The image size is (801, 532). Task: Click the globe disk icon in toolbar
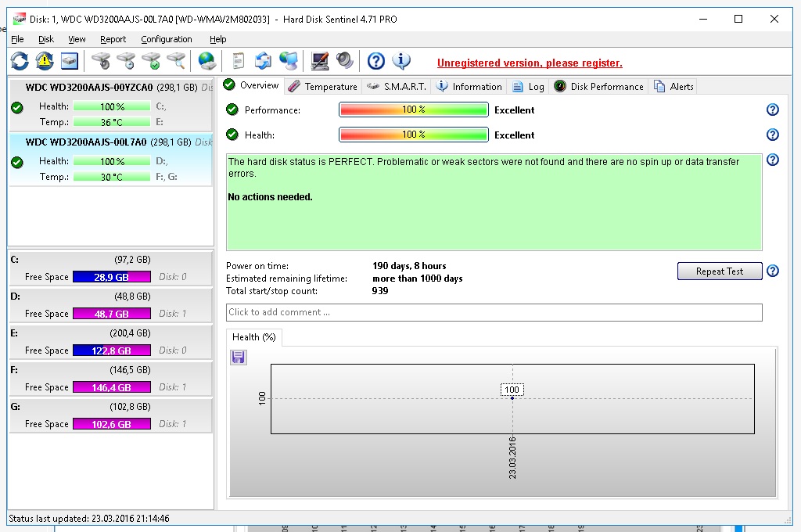[207, 61]
